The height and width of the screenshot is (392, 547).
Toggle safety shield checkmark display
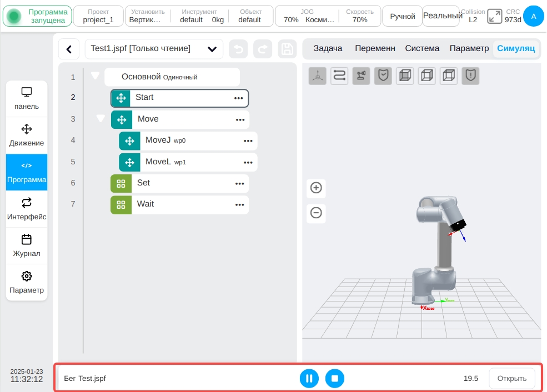pyautogui.click(x=383, y=76)
